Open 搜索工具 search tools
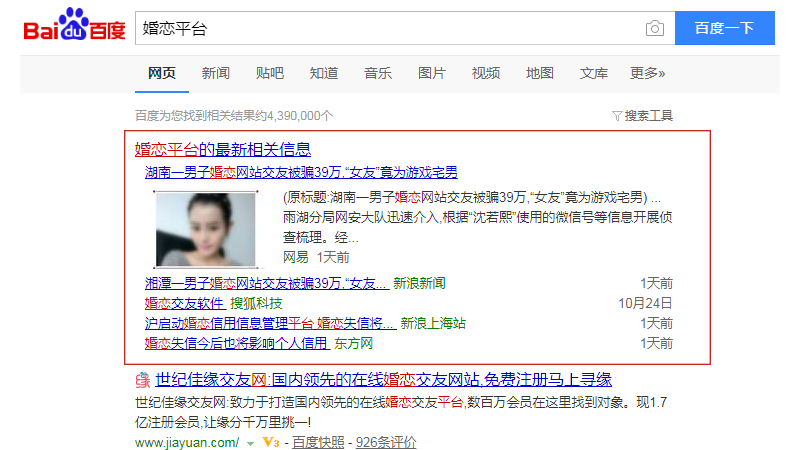This screenshot has width=800, height=450. (648, 116)
